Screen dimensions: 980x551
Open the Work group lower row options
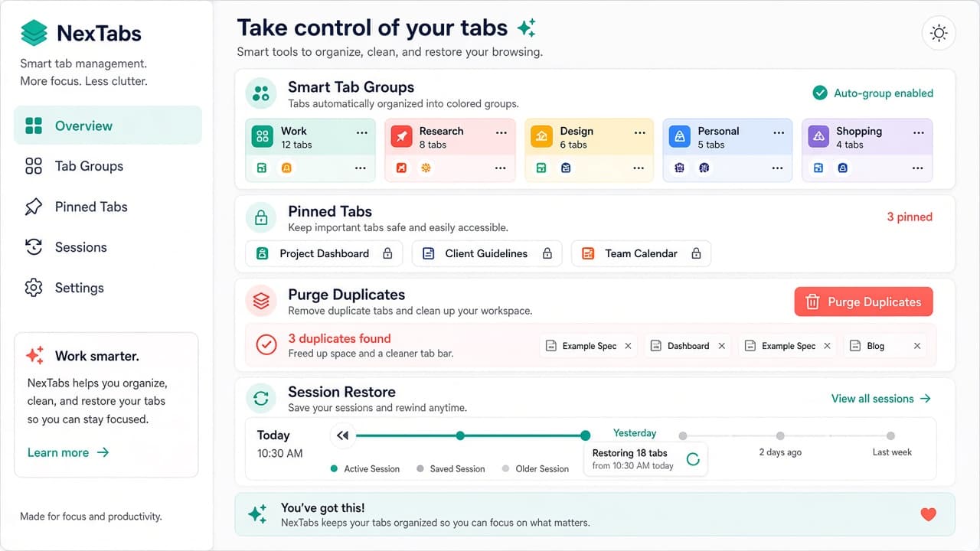click(361, 168)
